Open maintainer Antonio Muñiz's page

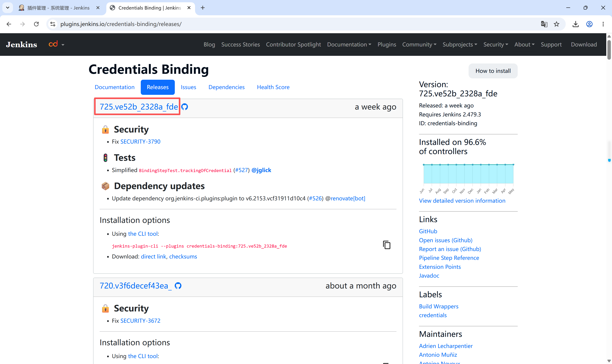[x=438, y=355]
